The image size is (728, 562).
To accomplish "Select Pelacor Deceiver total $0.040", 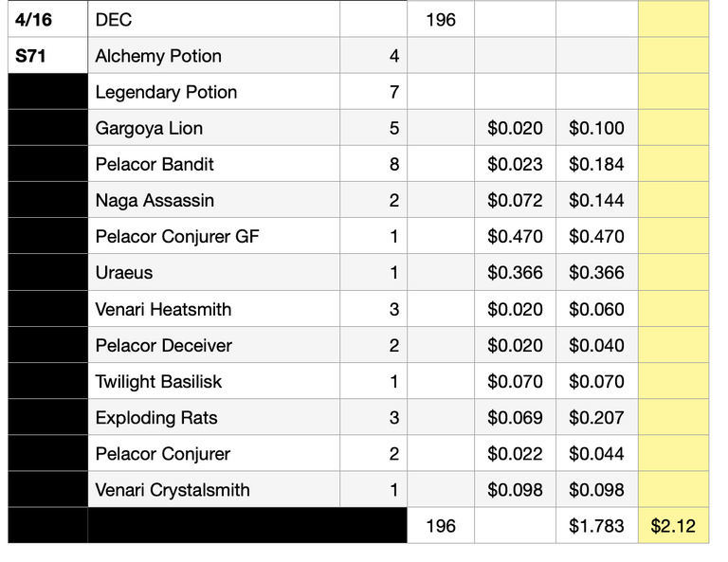I will tap(596, 345).
